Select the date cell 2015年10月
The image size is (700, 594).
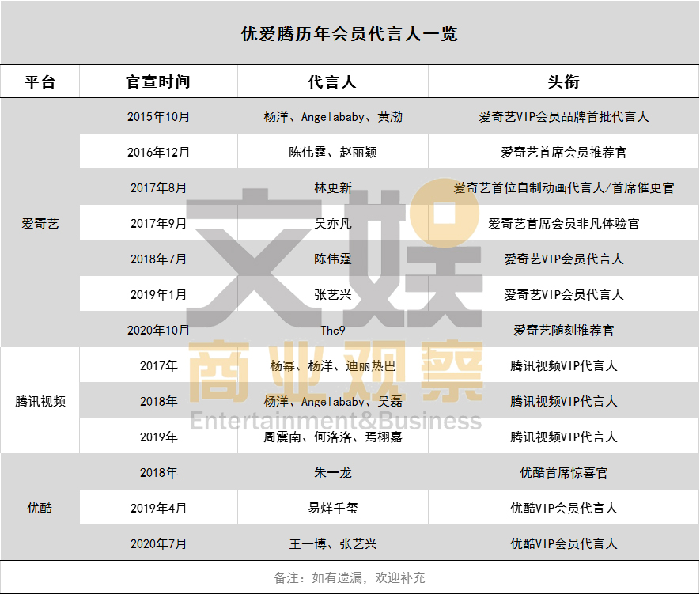point(158,116)
